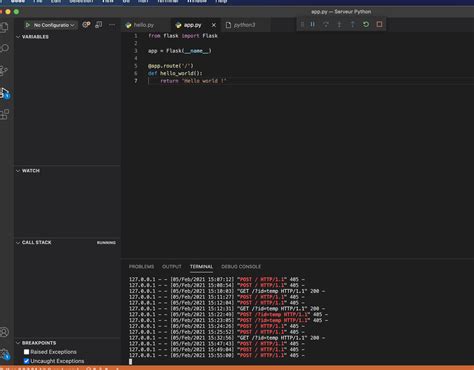Image resolution: width=474 pixels, height=370 pixels.
Task: Click the 'def hello_world():' line
Action: [x=175, y=73]
